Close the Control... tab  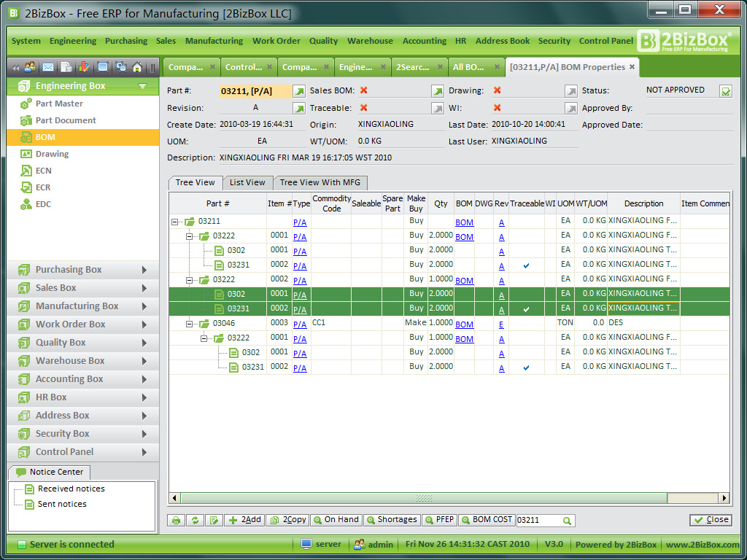point(269,67)
